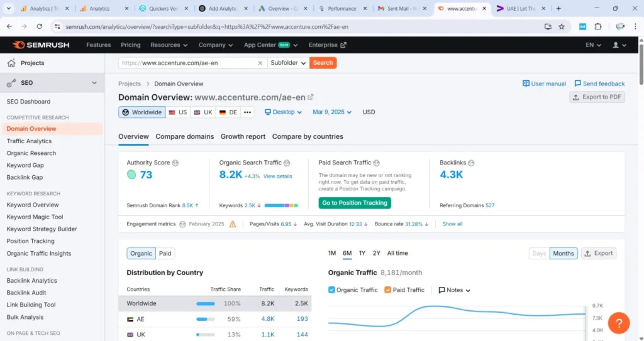The height and width of the screenshot is (341, 644).
Task: Click the AE traffic share bar
Action: click(x=206, y=319)
